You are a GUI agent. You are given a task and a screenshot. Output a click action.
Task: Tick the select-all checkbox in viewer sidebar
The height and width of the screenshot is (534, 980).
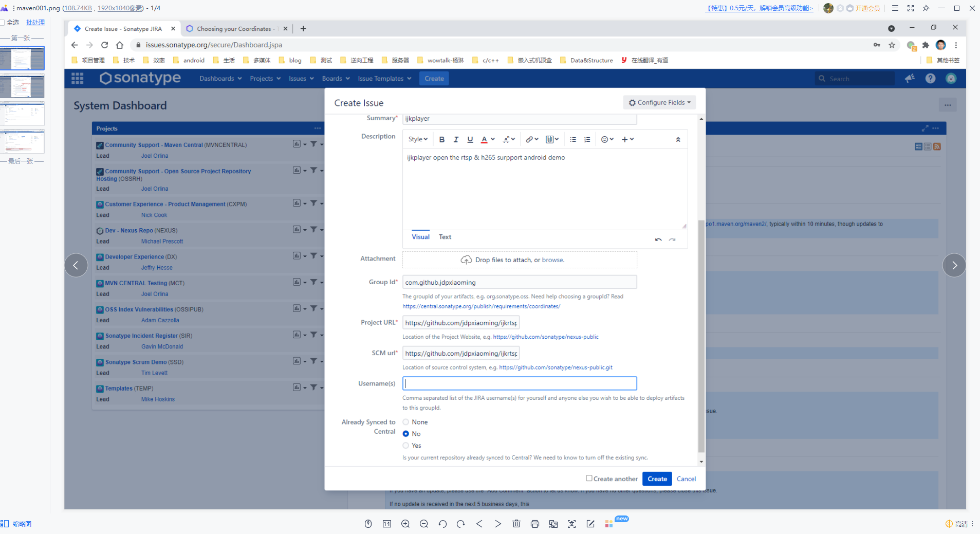coord(2,23)
